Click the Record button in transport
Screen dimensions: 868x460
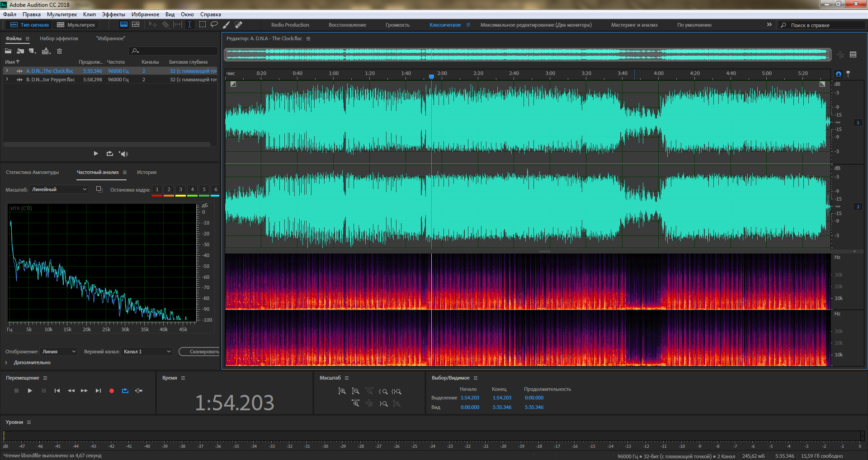[112, 391]
